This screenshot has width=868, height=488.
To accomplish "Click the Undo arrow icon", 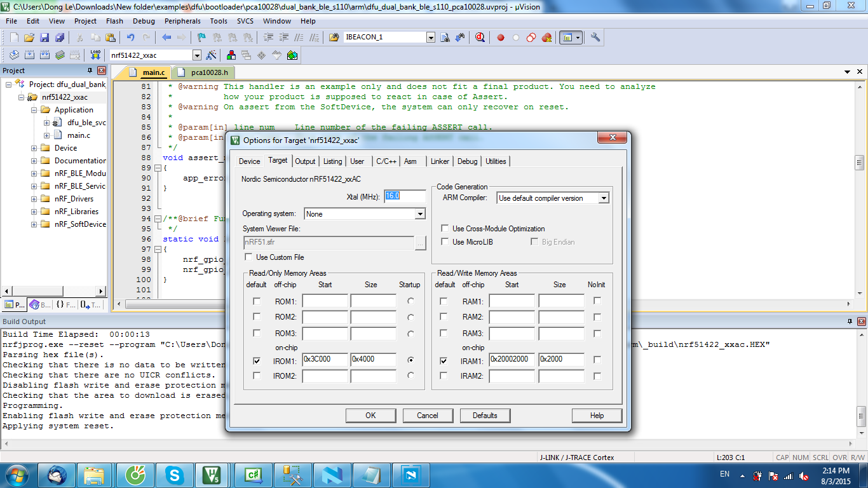I will (x=131, y=37).
